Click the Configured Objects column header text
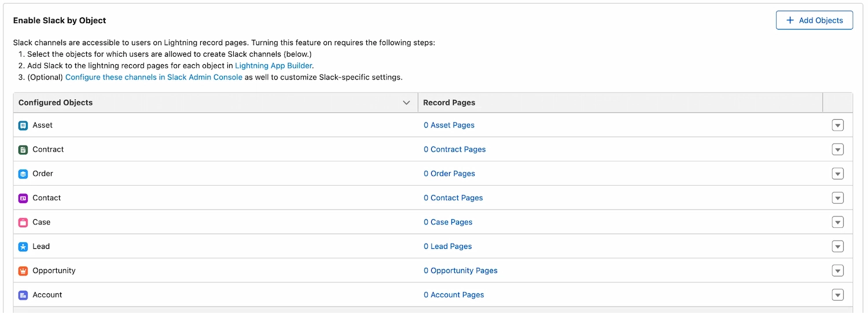The width and height of the screenshot is (868, 313). coord(56,102)
